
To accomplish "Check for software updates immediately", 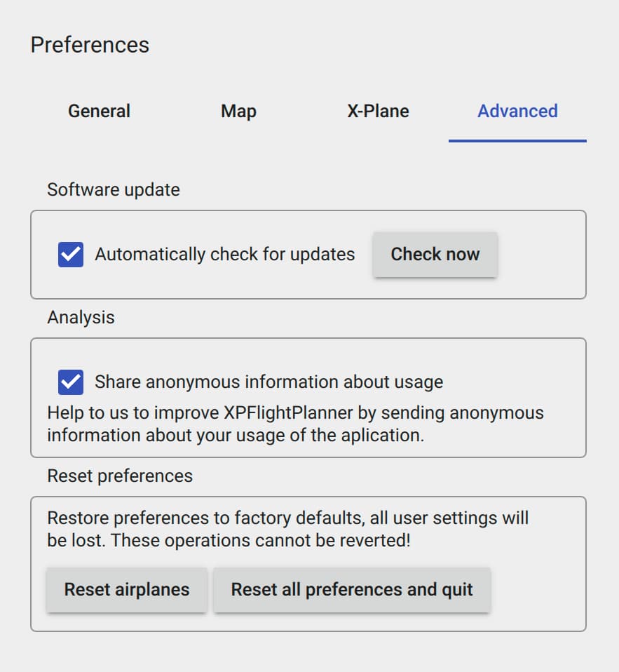I will [x=435, y=255].
